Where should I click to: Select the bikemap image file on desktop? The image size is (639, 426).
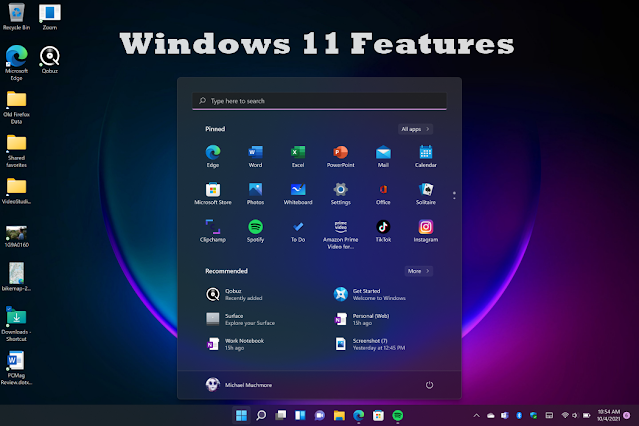(16, 277)
